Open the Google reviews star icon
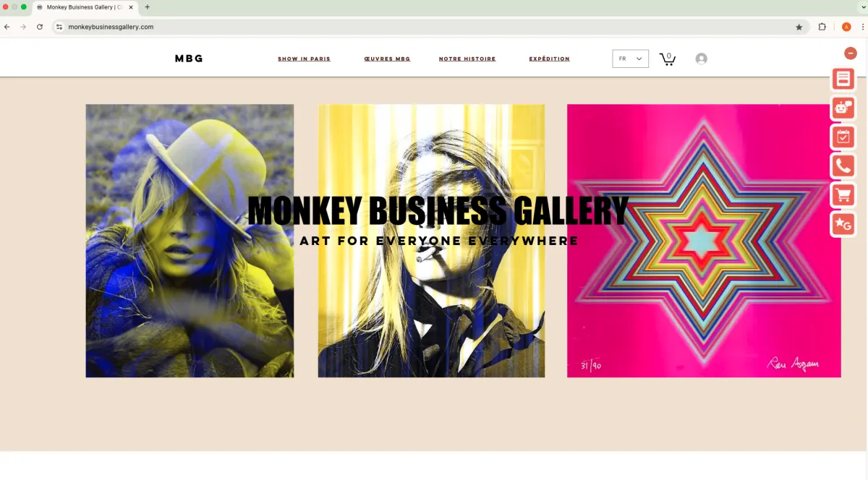868x480 pixels. point(843,224)
